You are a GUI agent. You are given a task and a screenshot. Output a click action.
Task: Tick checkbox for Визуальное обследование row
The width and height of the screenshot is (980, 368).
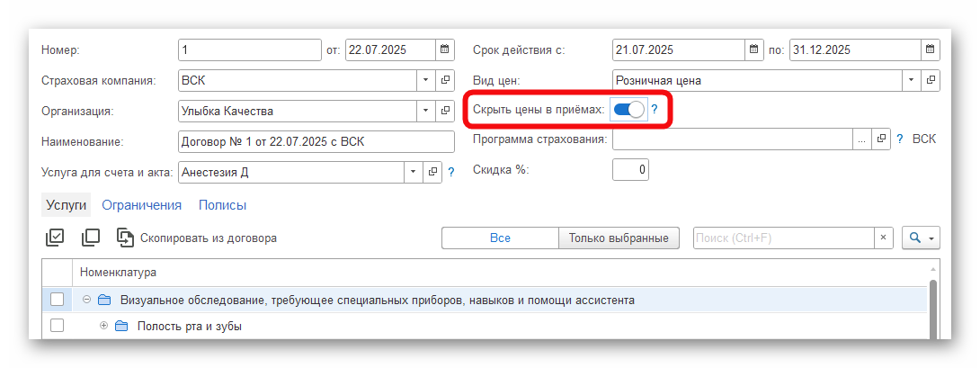click(x=57, y=300)
